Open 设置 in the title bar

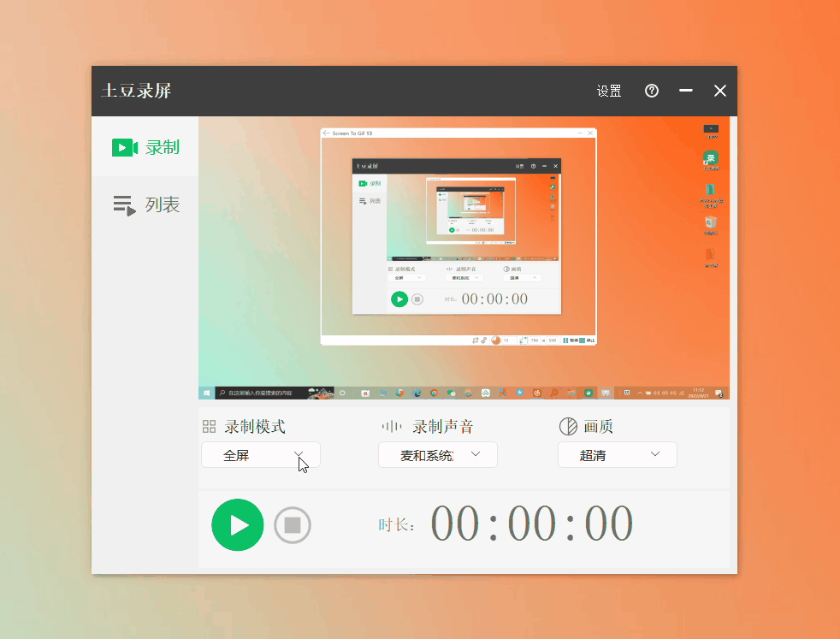click(608, 91)
